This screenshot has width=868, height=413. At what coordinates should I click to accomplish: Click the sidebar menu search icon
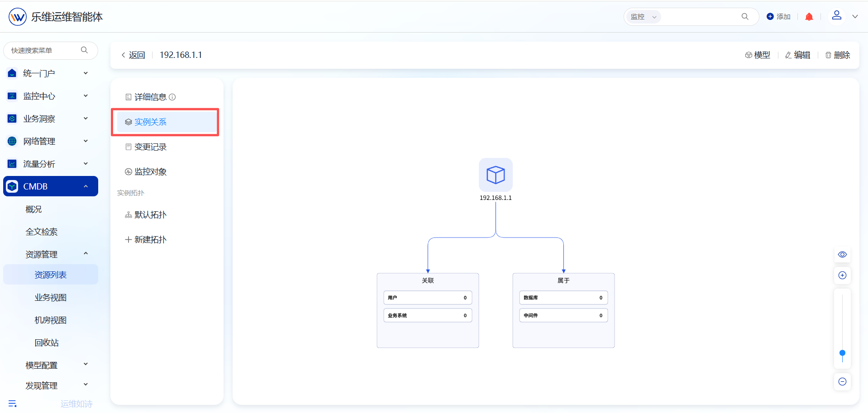click(84, 50)
